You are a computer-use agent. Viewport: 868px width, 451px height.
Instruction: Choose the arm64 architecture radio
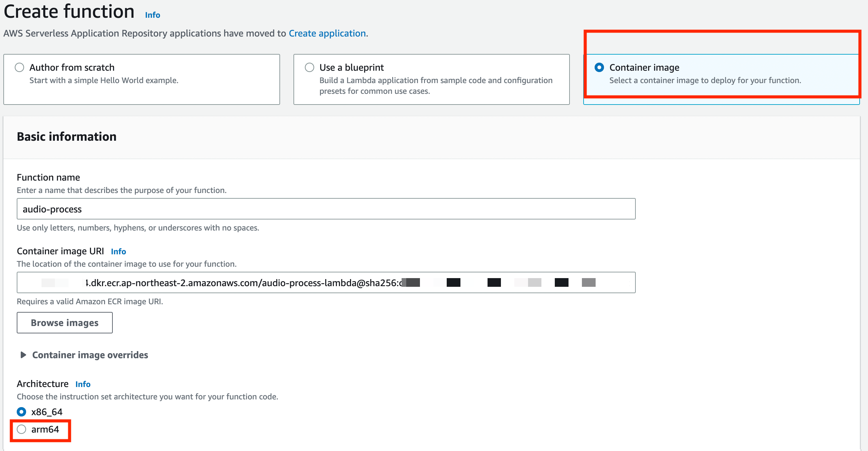pyautogui.click(x=21, y=430)
